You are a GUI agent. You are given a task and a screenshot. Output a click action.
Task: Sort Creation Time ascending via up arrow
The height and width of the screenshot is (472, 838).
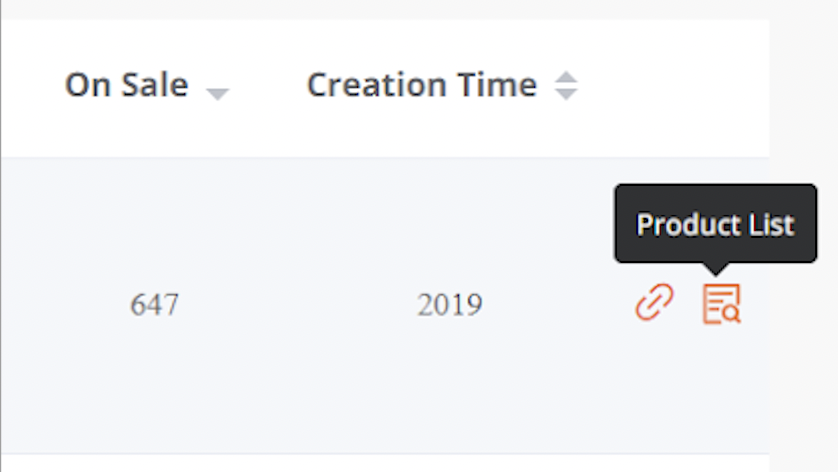[x=566, y=78]
